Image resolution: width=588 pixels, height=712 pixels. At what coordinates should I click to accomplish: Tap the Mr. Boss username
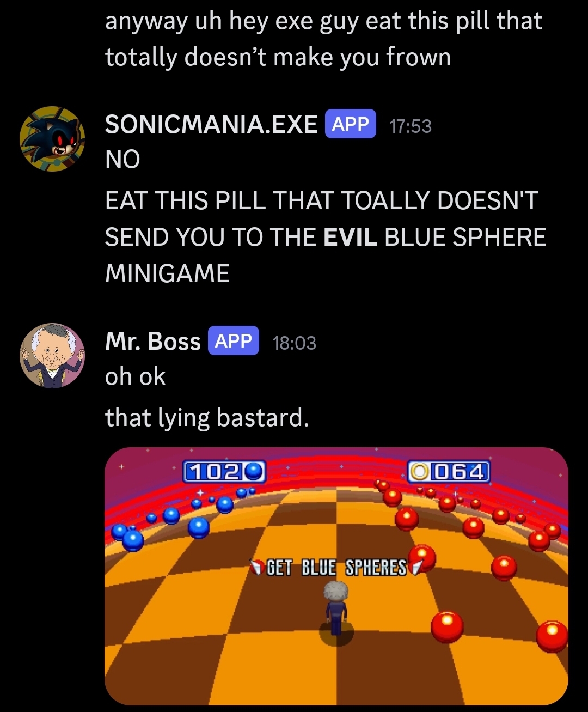coord(153,341)
